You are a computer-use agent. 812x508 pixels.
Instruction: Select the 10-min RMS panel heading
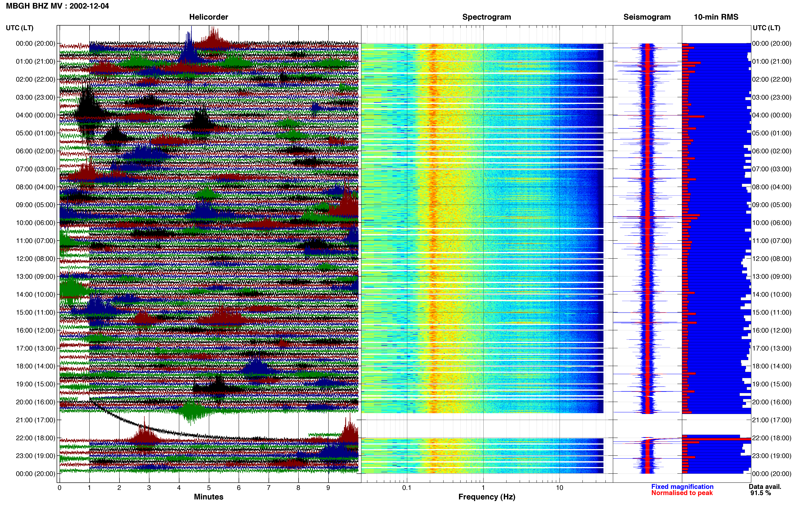(716, 17)
